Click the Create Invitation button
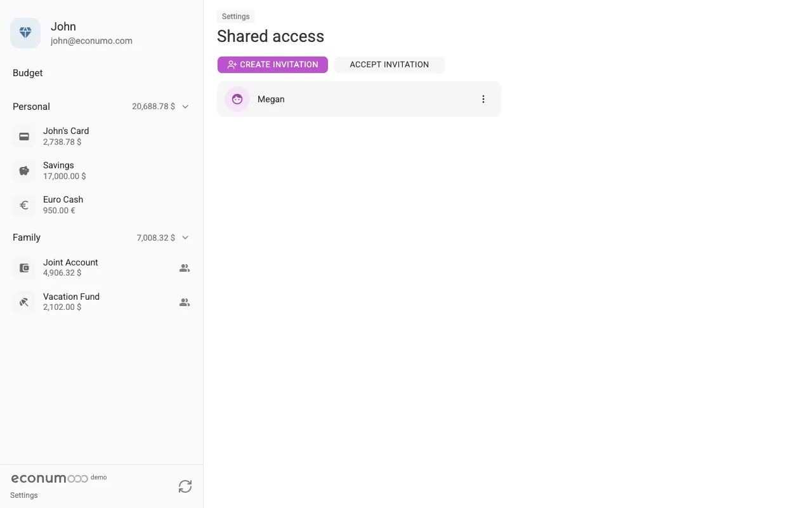This screenshot has height=508, width=812. point(273,65)
